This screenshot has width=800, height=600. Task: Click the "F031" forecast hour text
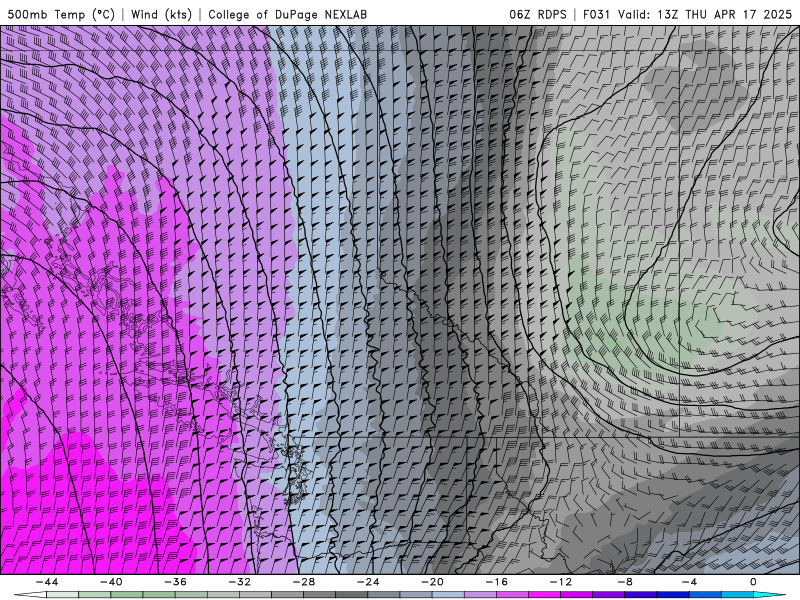click(x=597, y=14)
